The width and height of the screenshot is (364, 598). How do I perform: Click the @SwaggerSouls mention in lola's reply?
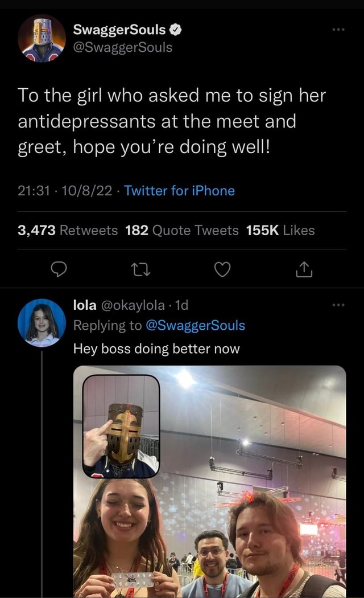click(195, 326)
